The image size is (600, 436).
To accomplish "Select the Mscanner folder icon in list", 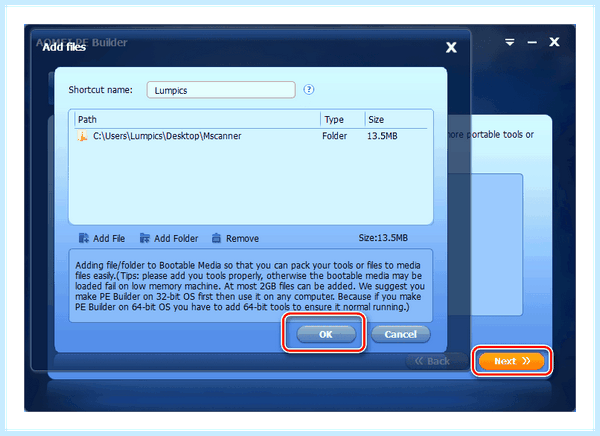I will click(x=82, y=136).
